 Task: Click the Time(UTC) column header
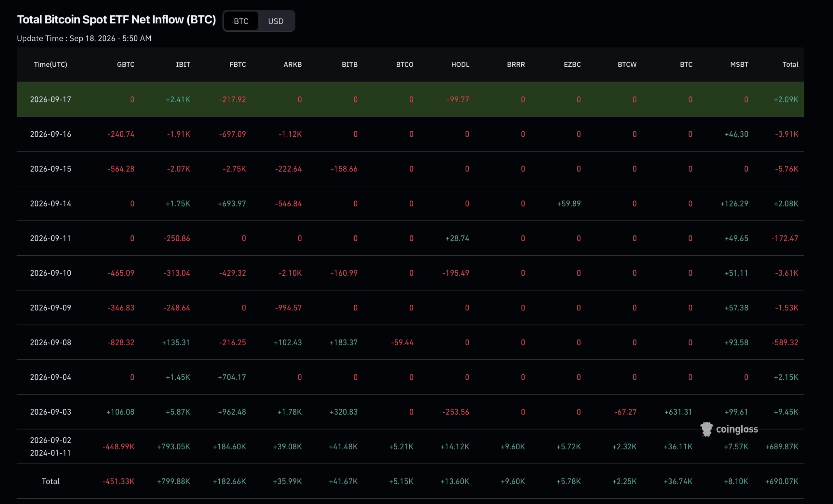pyautogui.click(x=50, y=64)
